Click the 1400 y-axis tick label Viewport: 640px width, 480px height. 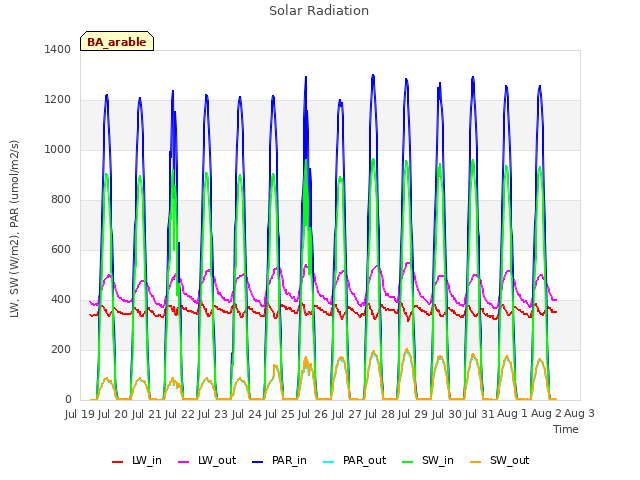click(58, 49)
